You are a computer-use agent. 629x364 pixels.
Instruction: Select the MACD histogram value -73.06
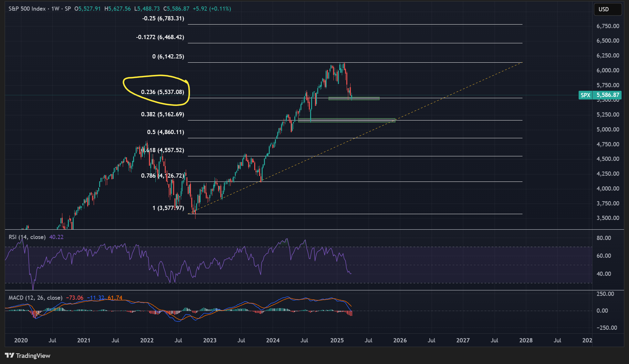pos(75,298)
